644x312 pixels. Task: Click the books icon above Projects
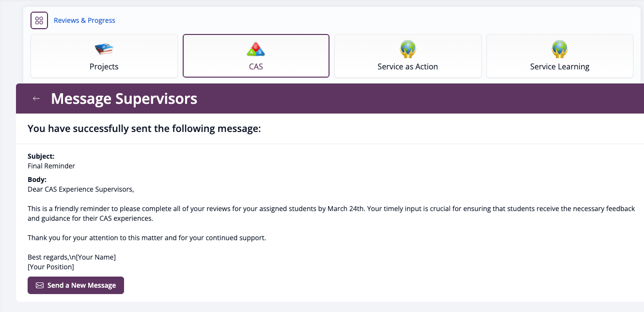click(104, 49)
